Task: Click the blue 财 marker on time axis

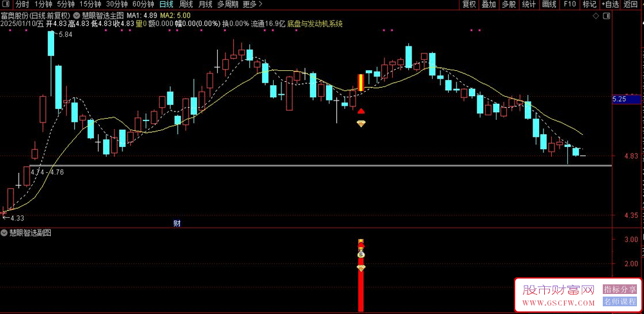Action: tap(177, 223)
